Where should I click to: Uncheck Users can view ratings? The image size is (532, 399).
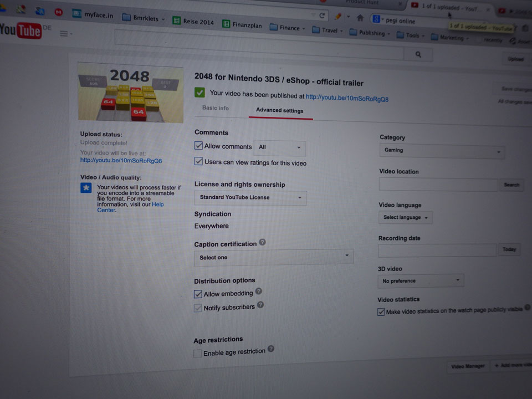pos(199,161)
